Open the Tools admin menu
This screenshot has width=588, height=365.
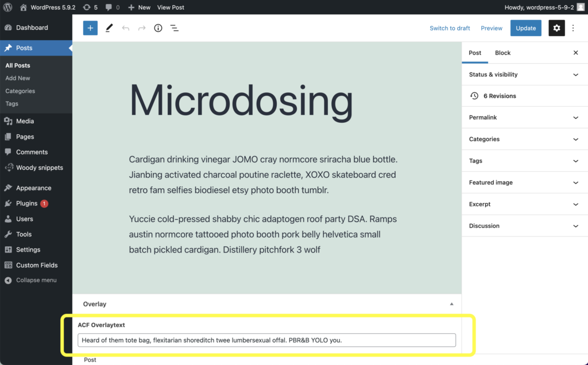coord(36,234)
